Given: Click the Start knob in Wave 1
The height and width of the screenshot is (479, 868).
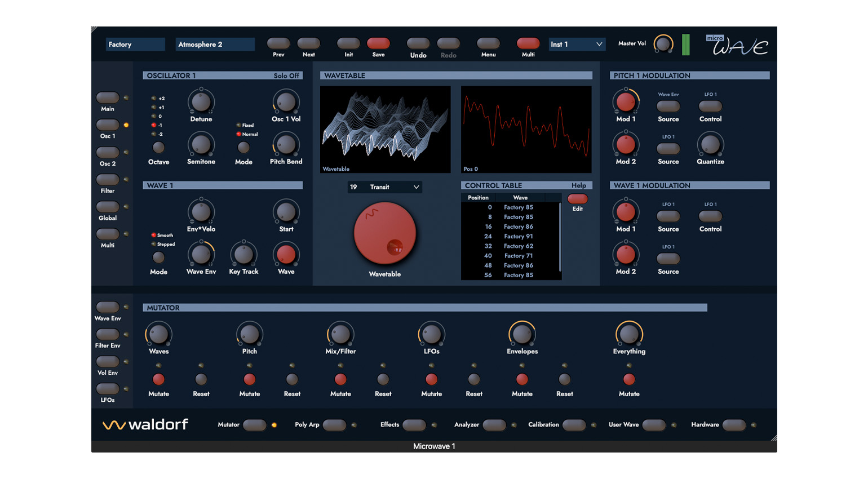Looking at the screenshot, I should pos(286,212).
